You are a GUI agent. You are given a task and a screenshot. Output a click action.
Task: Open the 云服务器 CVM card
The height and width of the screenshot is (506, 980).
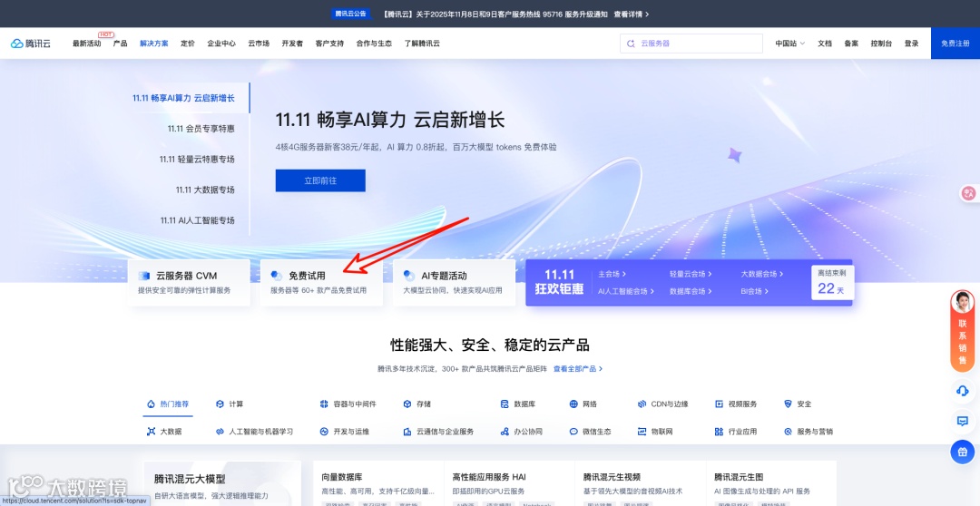(x=189, y=283)
